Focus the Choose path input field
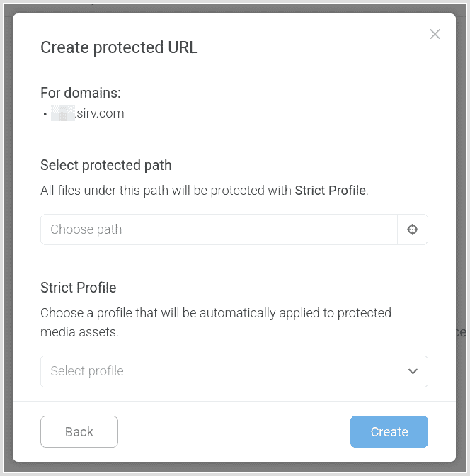The height and width of the screenshot is (476, 470). [x=219, y=229]
